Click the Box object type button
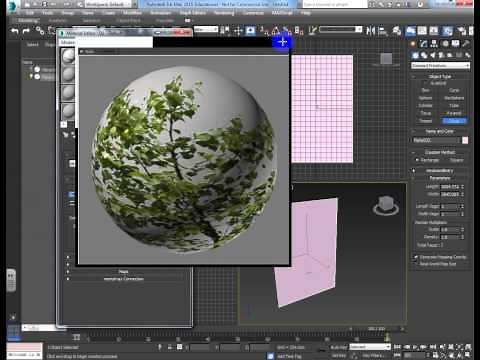The image size is (480, 360). click(425, 90)
